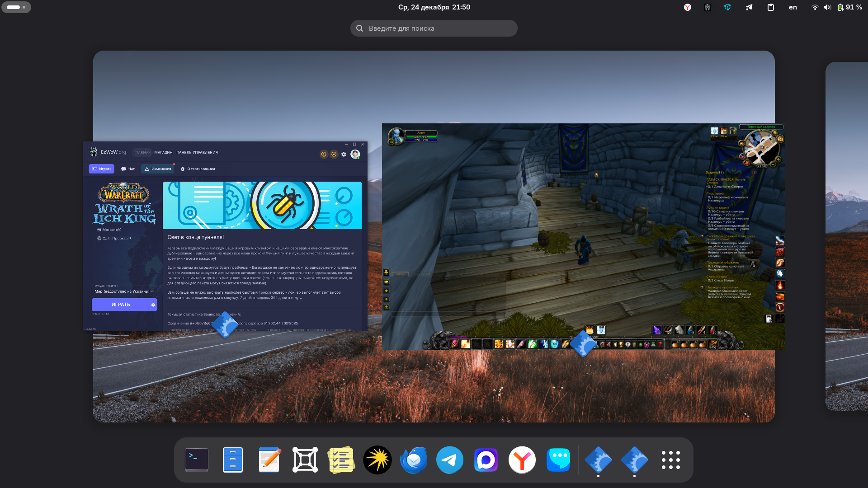The height and width of the screenshot is (488, 868).
Task: Click the clipboard icon in the top bar
Action: [771, 7]
